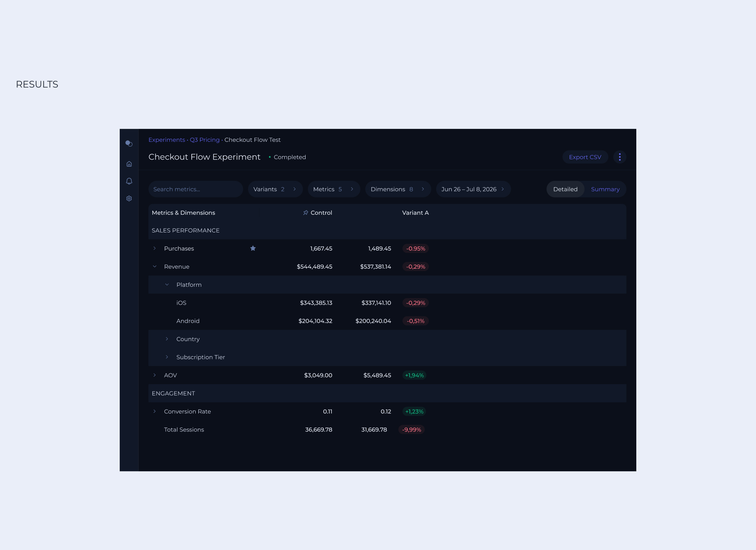This screenshot has height=550, width=756.
Task: Open the Experiments breadcrumb link
Action: pos(167,139)
